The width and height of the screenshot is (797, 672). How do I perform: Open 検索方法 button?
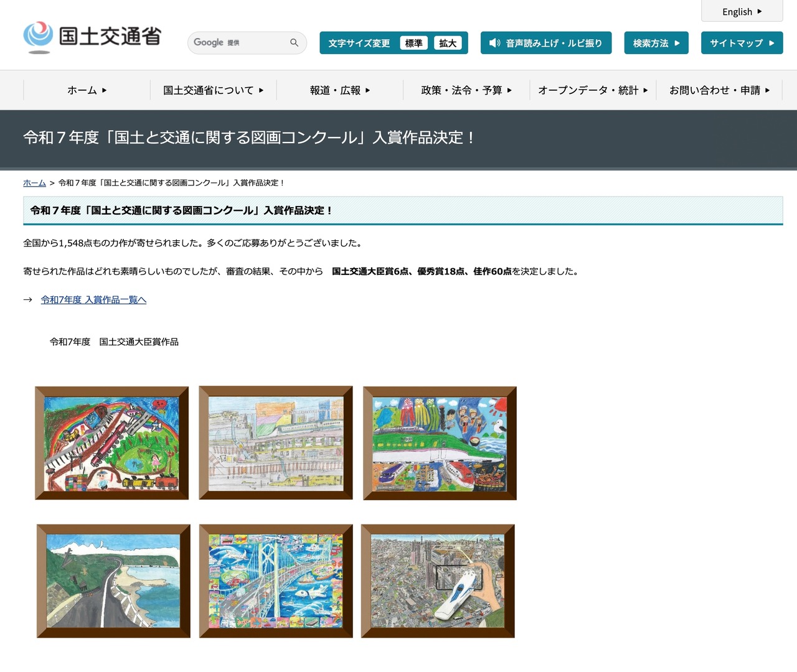coord(656,43)
